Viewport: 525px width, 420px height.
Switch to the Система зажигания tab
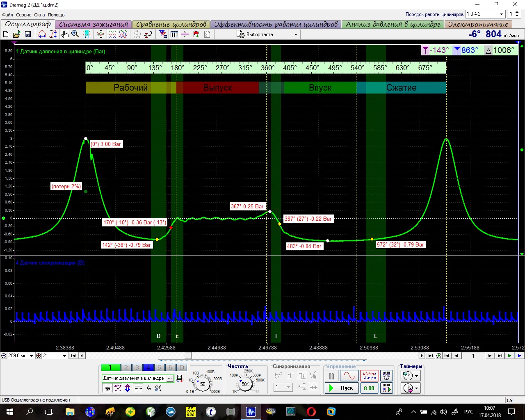pyautogui.click(x=94, y=24)
